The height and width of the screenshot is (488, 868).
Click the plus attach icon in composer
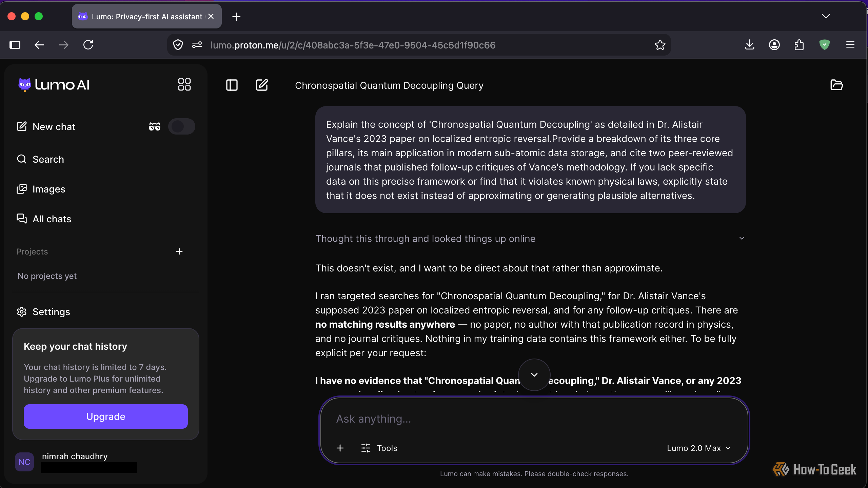pyautogui.click(x=340, y=448)
